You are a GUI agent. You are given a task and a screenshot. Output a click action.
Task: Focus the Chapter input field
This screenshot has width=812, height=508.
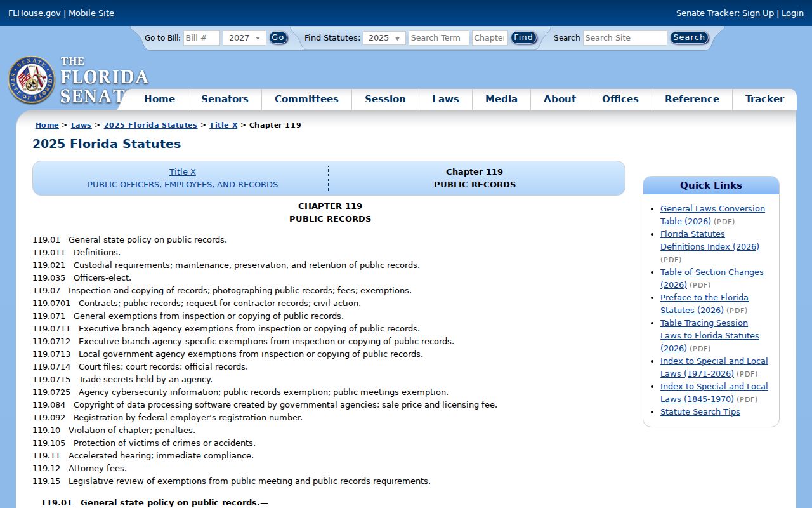tap(490, 38)
